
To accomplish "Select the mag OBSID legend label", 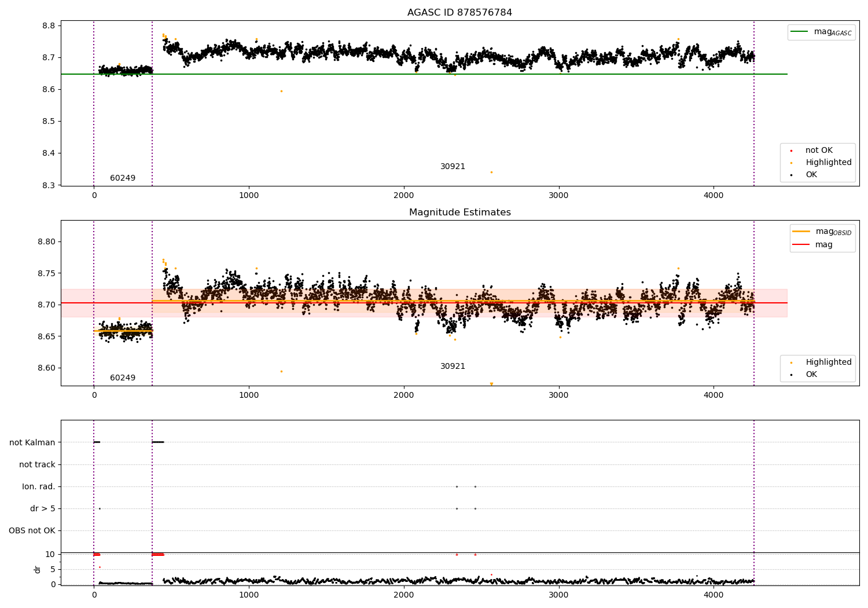I will [834, 232].
